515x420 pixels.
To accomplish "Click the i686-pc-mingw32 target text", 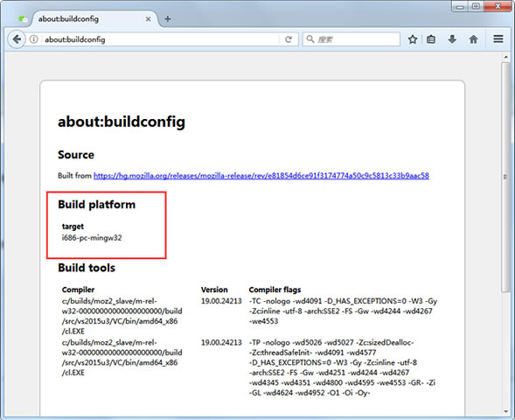I will (92, 238).
